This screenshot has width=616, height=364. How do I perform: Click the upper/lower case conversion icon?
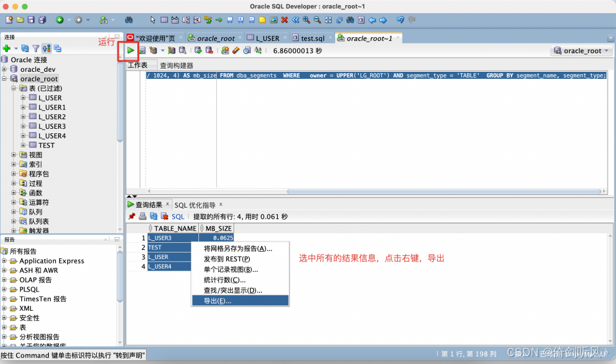(x=258, y=50)
